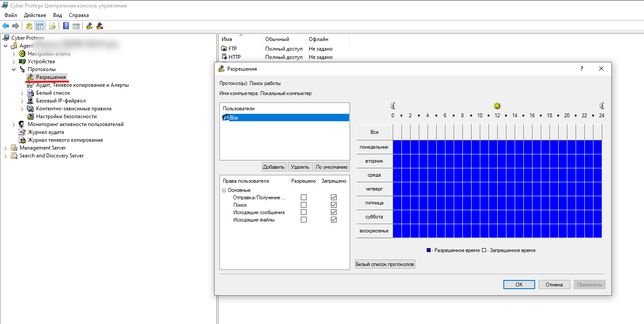This screenshot has width=644, height=324.
Task: Click the Все row header in time grid
Action: click(x=374, y=132)
